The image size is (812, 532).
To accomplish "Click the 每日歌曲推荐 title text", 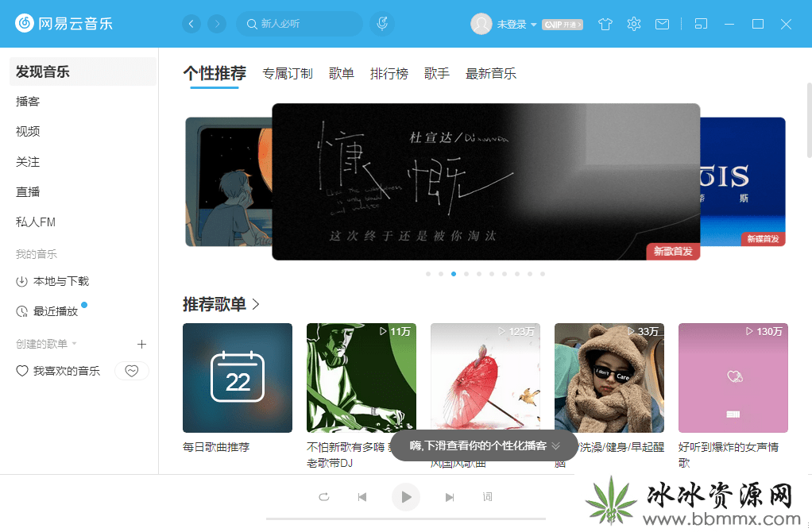I will point(216,447).
